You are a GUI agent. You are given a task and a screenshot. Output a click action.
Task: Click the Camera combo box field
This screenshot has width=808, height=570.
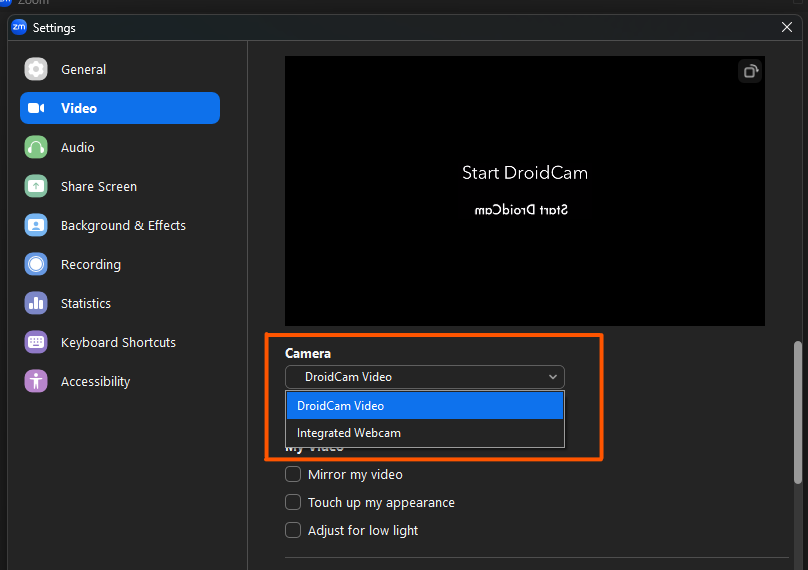point(425,377)
